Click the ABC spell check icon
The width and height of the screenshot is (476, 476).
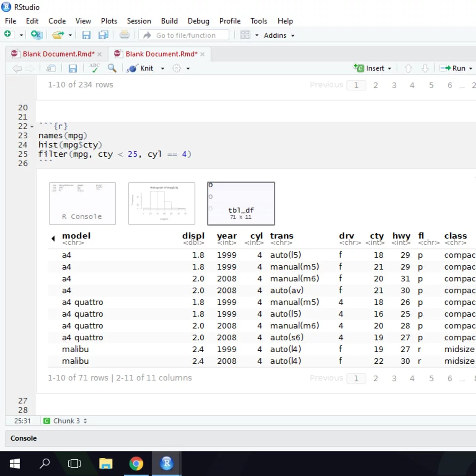(94, 68)
